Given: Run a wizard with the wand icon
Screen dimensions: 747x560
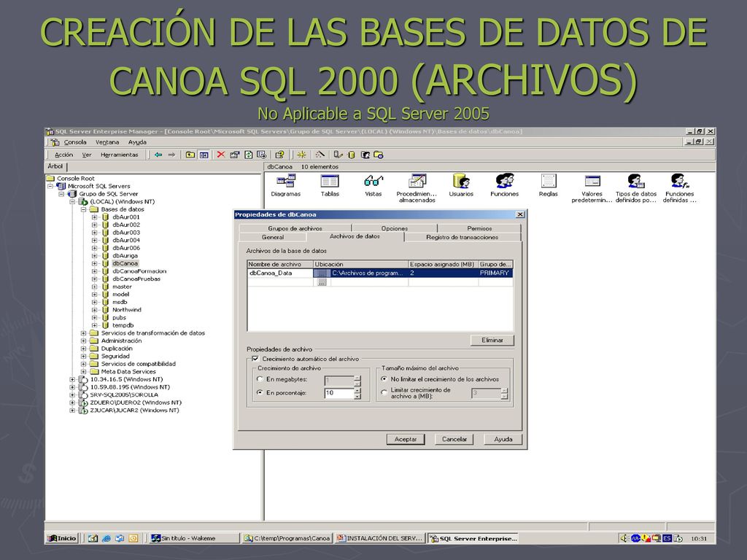Looking at the screenshot, I should [x=320, y=155].
